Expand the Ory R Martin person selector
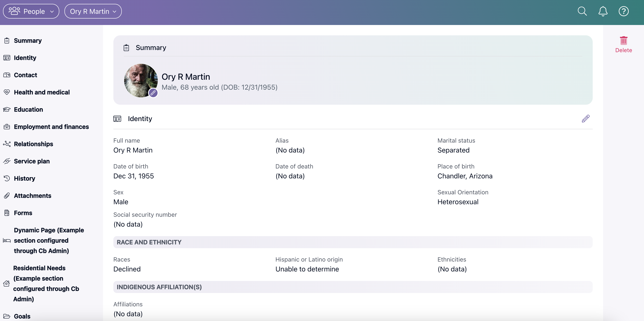 93,11
